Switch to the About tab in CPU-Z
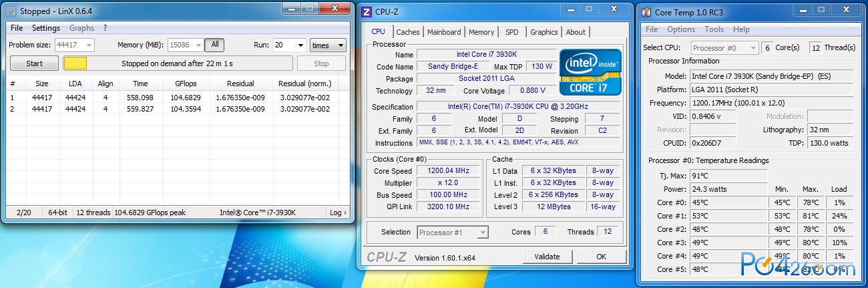This screenshot has height=288, width=868. pos(576,32)
